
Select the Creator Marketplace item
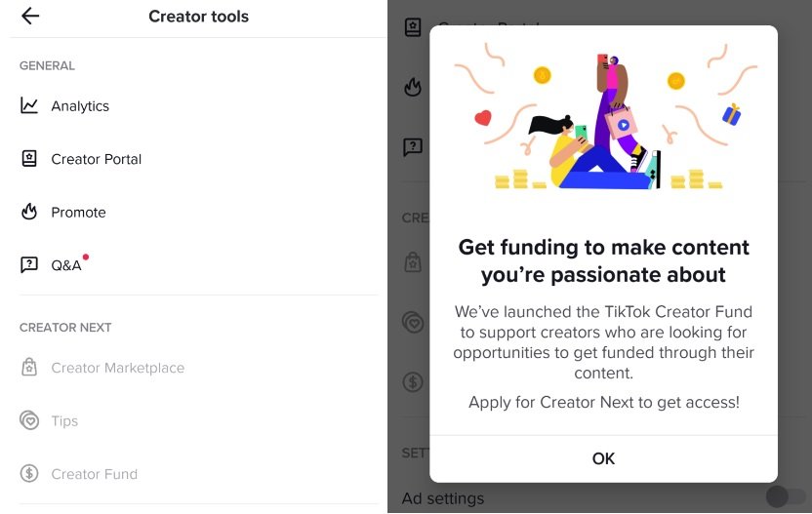tap(199, 367)
